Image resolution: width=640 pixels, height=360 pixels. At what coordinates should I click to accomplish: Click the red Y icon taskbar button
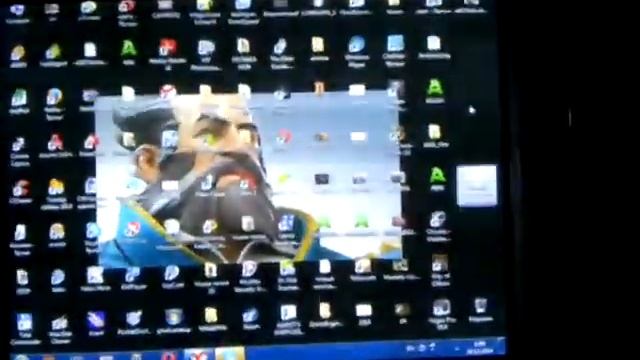tap(198, 355)
